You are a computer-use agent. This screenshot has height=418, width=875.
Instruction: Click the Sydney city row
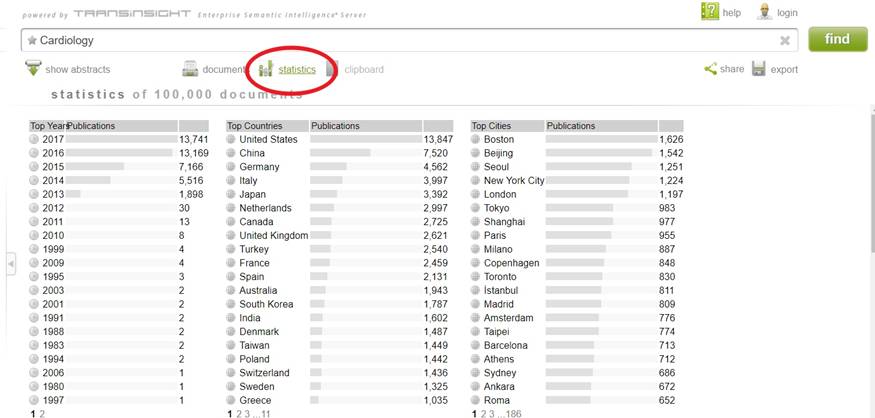pyautogui.click(x=577, y=373)
